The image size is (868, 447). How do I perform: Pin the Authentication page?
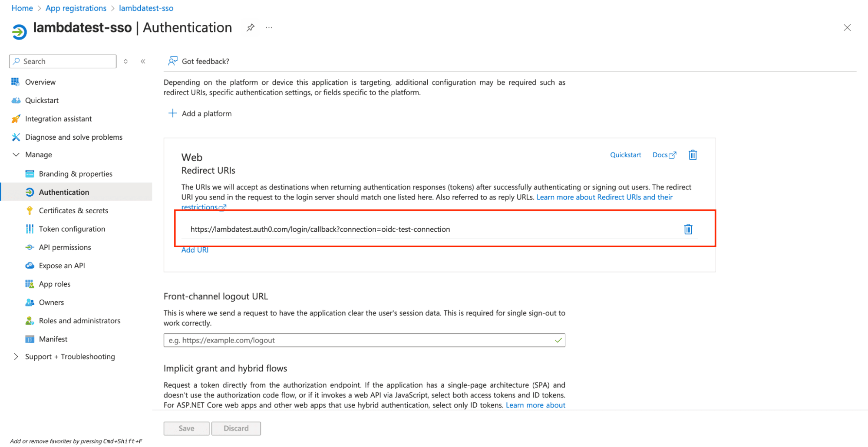pos(251,27)
